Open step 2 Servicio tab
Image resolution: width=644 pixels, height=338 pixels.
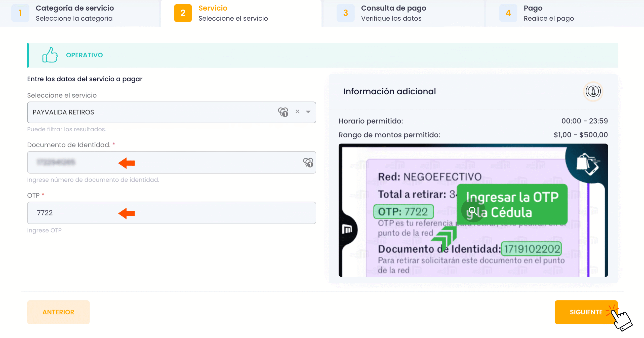click(x=241, y=13)
